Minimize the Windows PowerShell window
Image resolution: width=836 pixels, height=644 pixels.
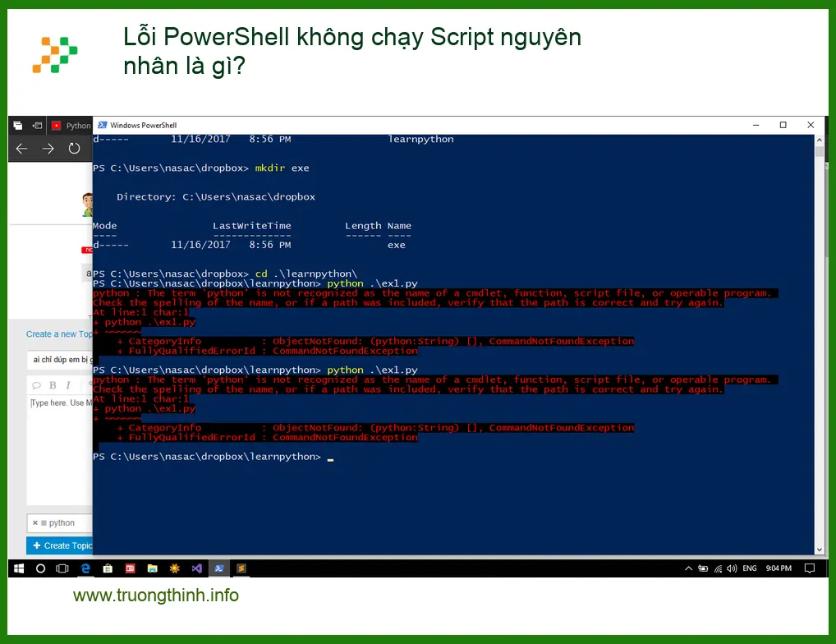756,125
